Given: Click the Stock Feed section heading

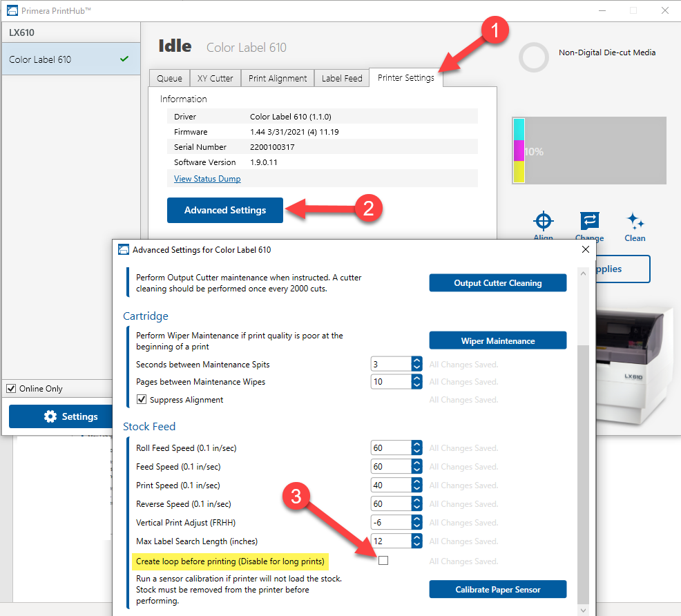Looking at the screenshot, I should click(x=149, y=426).
